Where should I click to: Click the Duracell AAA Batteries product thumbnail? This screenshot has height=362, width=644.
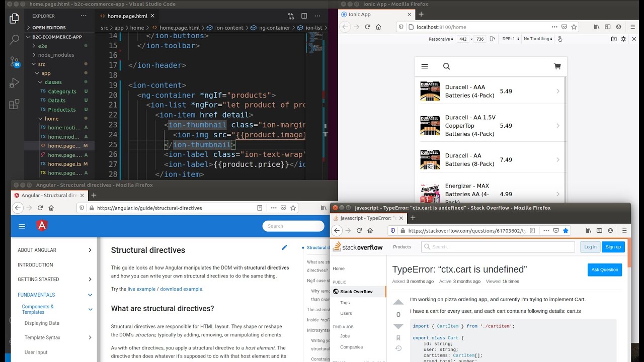pos(430,91)
